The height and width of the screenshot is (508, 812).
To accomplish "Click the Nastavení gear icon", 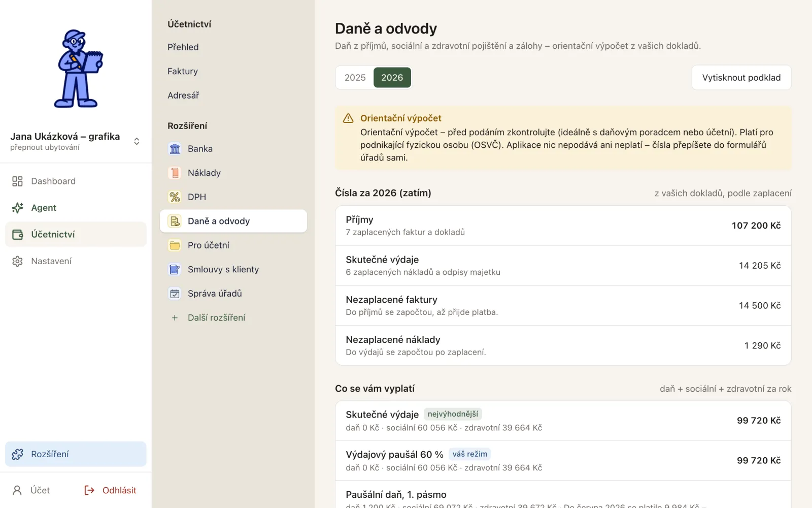I will click(17, 261).
